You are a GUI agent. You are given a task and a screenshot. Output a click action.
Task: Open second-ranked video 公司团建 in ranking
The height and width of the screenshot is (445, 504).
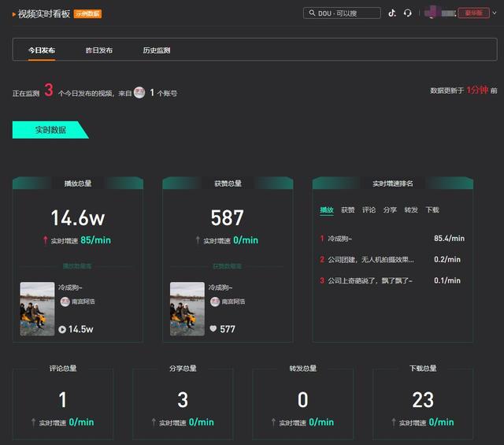click(x=370, y=259)
